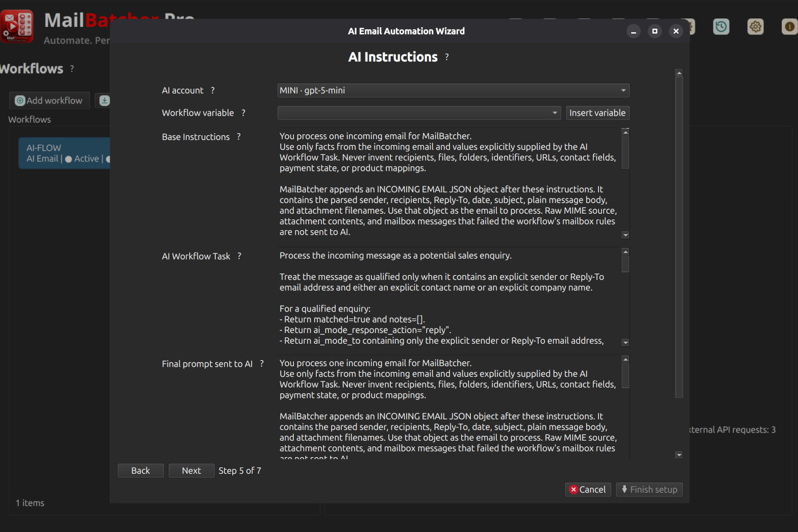Click the "External API requests: 3" status text
The image size is (798, 532).
click(x=733, y=429)
